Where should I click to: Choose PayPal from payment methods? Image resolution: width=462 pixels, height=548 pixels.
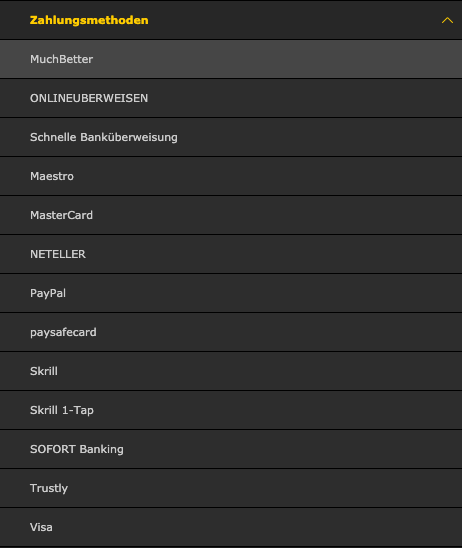[231, 293]
